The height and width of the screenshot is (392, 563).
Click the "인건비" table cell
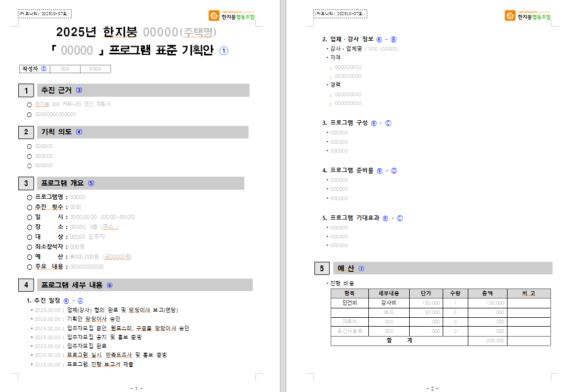click(x=350, y=303)
